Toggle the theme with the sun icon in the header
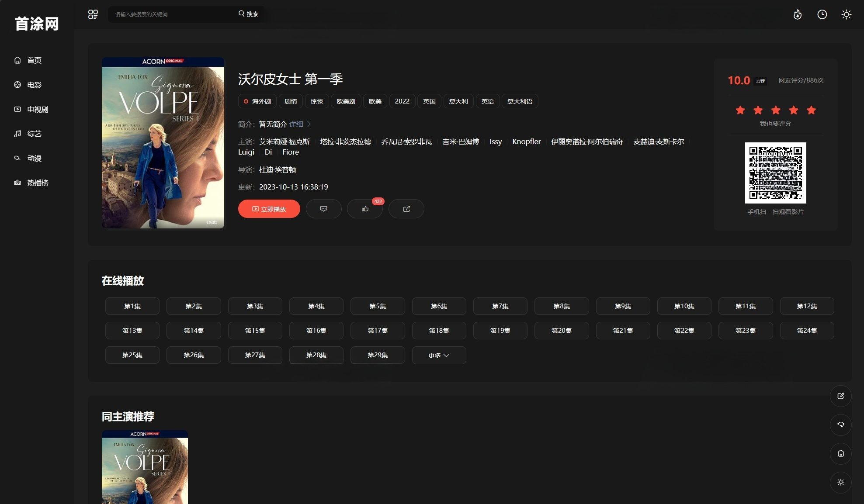The height and width of the screenshot is (504, 864). click(846, 14)
